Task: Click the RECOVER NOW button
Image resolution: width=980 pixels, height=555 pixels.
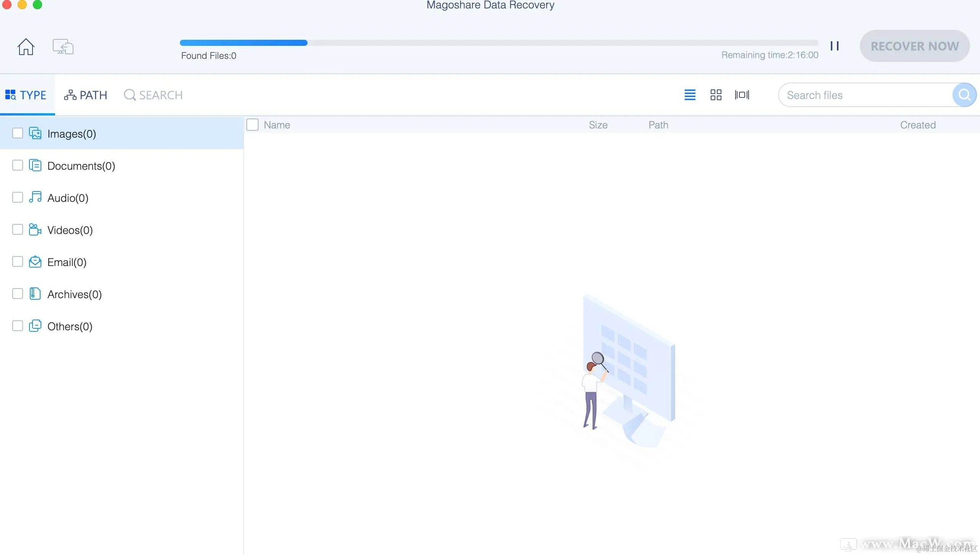Action: (915, 46)
